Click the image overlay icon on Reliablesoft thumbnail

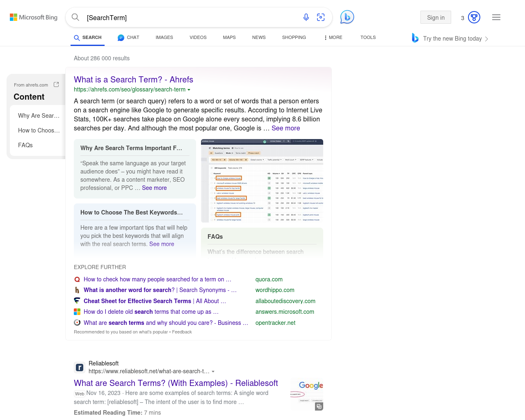click(x=319, y=406)
